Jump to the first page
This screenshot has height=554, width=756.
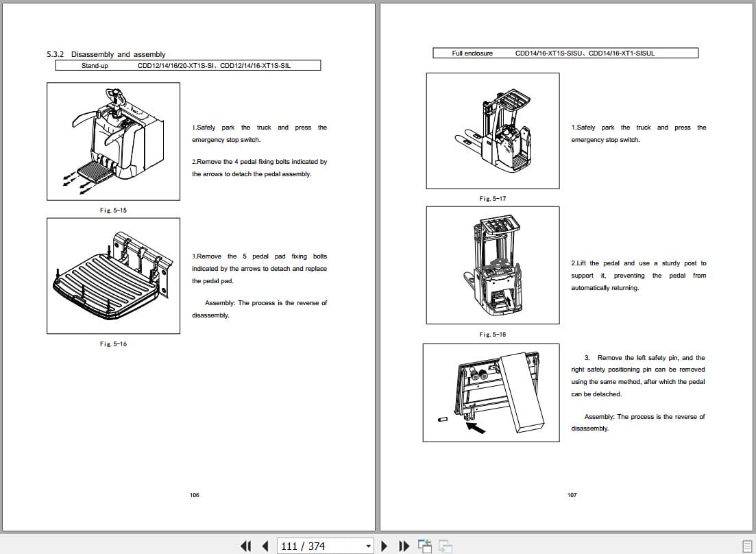[x=245, y=546]
